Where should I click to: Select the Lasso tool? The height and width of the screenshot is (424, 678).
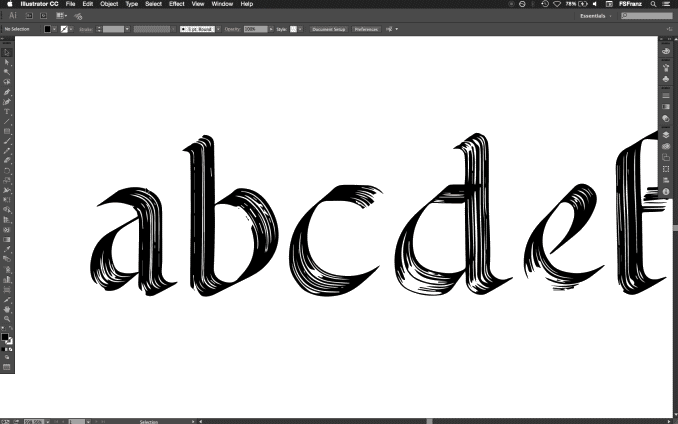click(6, 82)
